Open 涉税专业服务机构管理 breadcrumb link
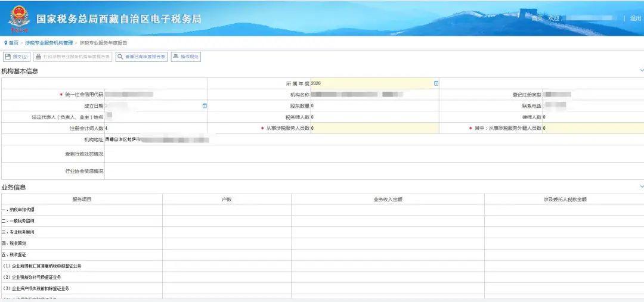The image size is (644, 302). 49,43
